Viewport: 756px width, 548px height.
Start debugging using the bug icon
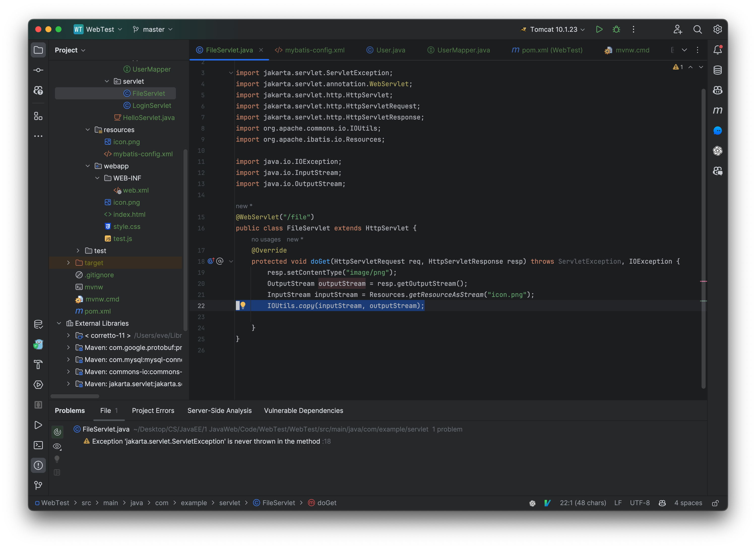(x=616, y=29)
